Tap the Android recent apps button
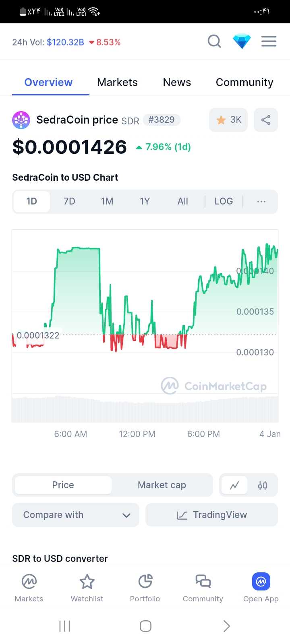Viewport: 290px width, 644px height. click(x=65, y=626)
